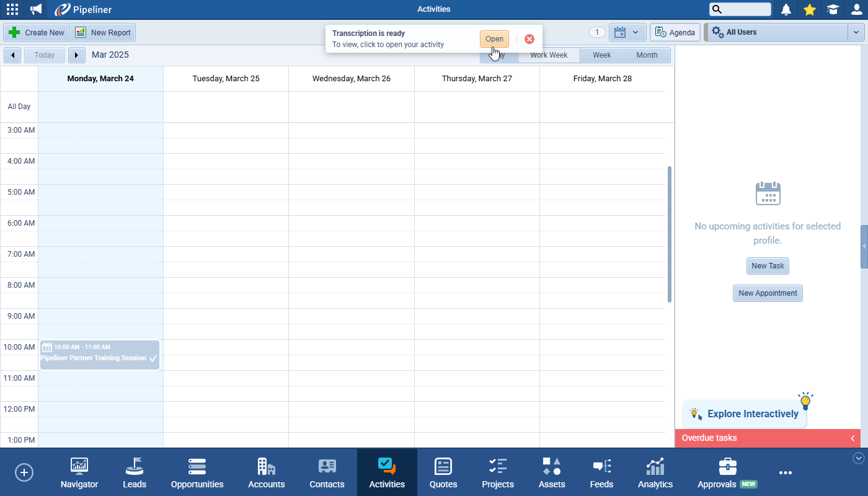
Task: Open the app grid launcher icon
Action: point(12,9)
